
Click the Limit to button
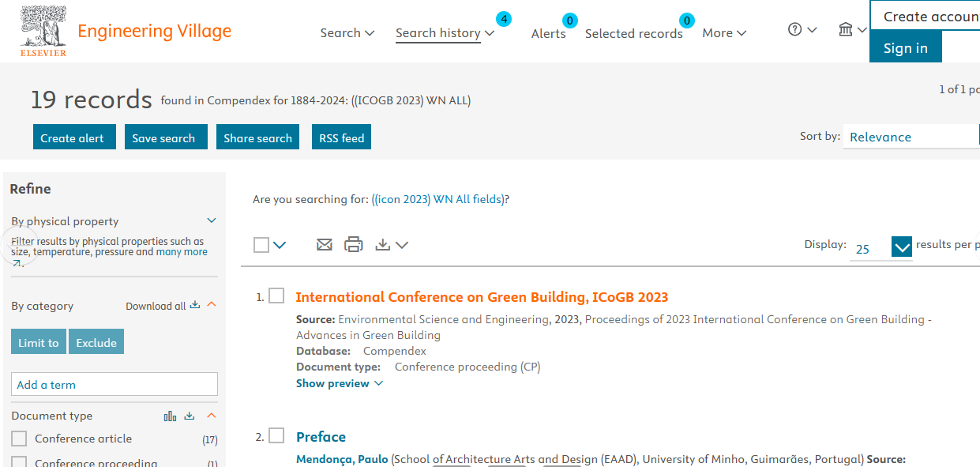pyautogui.click(x=39, y=341)
